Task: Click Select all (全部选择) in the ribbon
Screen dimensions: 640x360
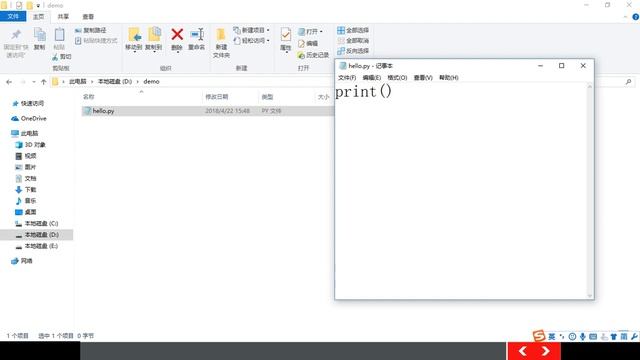Action: pyautogui.click(x=353, y=30)
